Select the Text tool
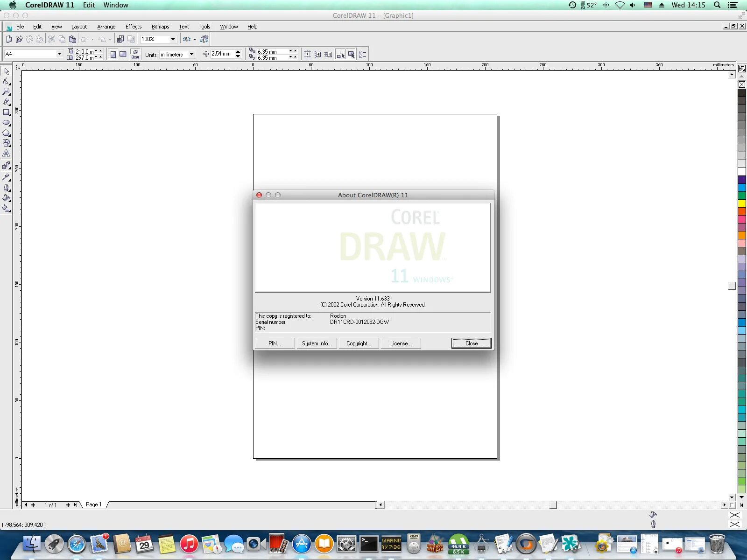This screenshot has height=560, width=747. 7,154
